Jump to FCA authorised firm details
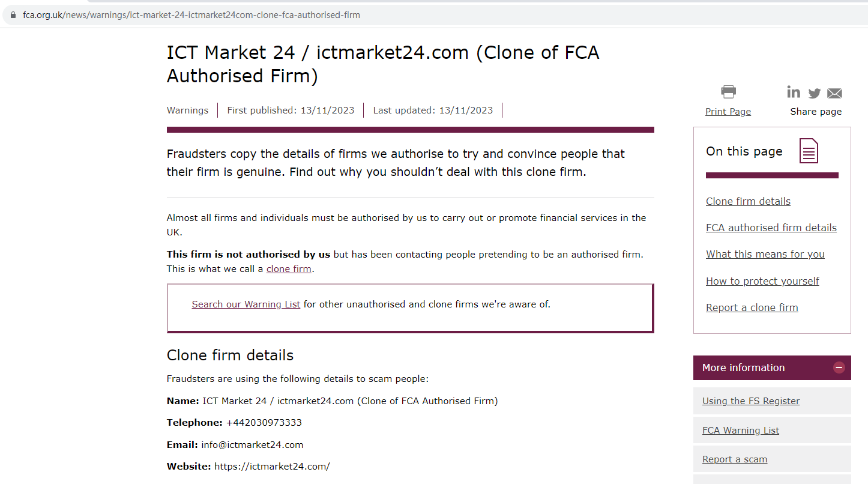This screenshot has height=484, width=868. (x=771, y=228)
